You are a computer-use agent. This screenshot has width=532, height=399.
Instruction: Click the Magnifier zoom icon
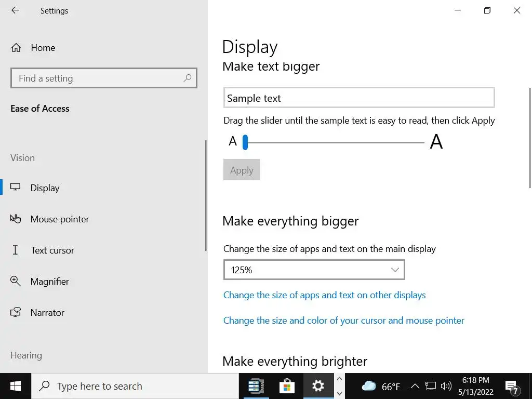tap(15, 281)
